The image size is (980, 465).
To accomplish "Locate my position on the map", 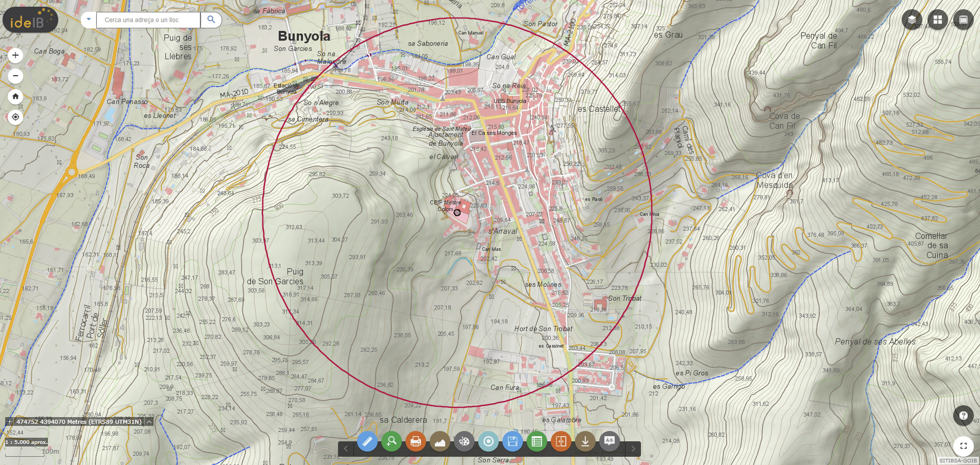I will (x=15, y=117).
